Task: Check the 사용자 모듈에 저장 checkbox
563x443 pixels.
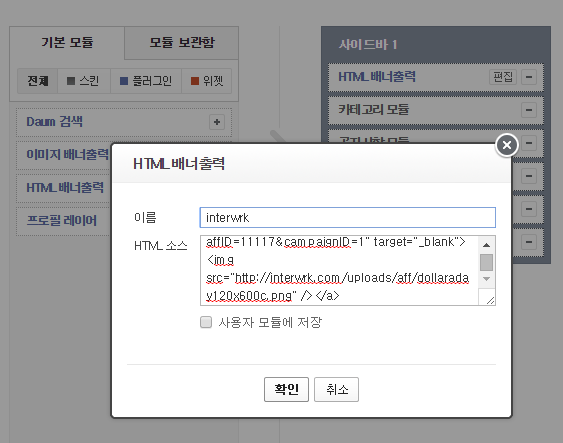Action: point(206,322)
